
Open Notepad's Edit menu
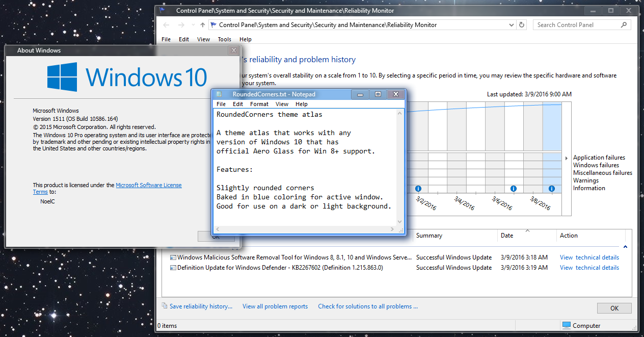(x=238, y=104)
